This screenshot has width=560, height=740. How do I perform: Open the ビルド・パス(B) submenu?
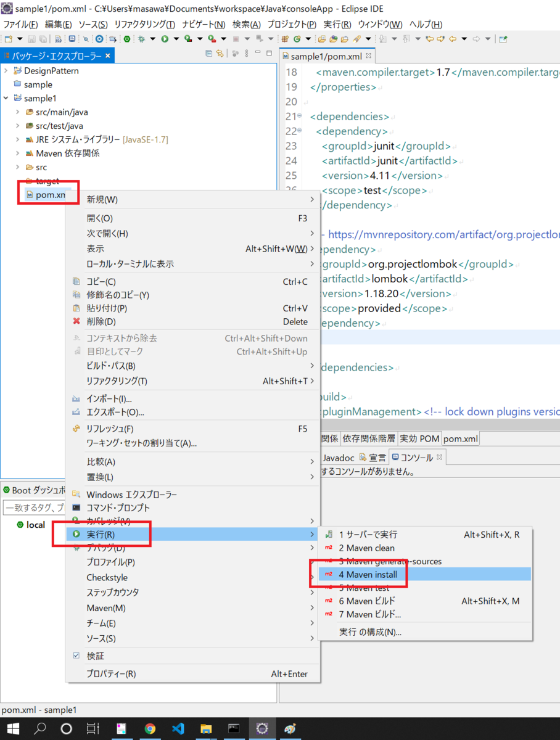(192, 366)
